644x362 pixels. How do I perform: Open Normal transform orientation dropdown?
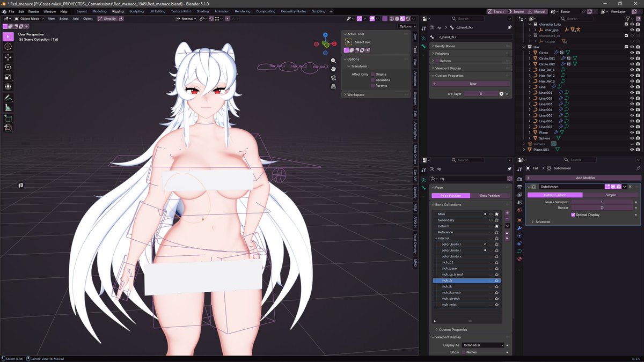(187, 18)
